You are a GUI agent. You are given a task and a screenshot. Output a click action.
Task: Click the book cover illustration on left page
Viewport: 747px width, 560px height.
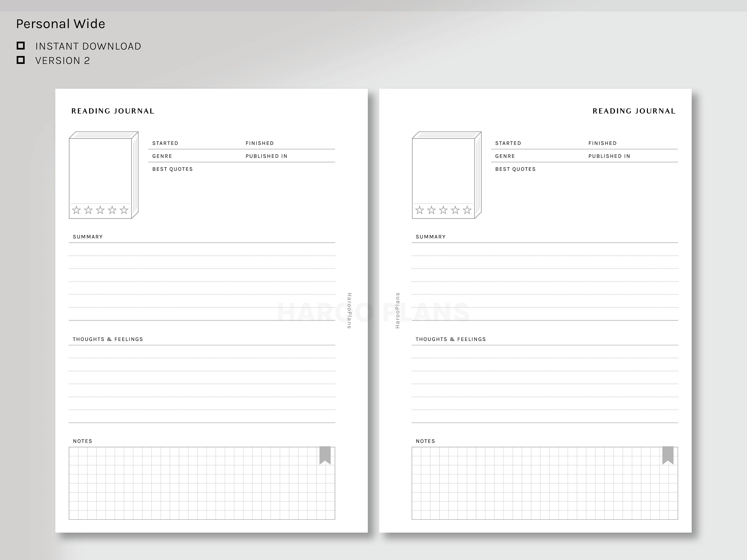click(x=104, y=175)
